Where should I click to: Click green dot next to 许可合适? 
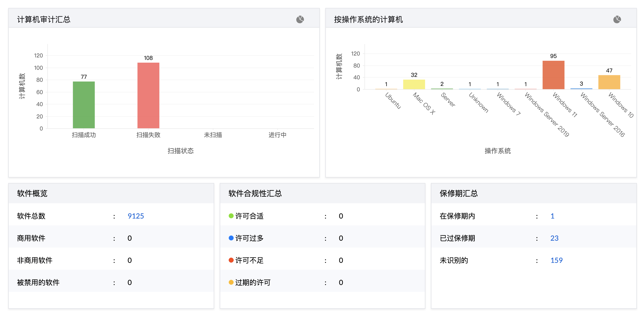pyautogui.click(x=231, y=216)
